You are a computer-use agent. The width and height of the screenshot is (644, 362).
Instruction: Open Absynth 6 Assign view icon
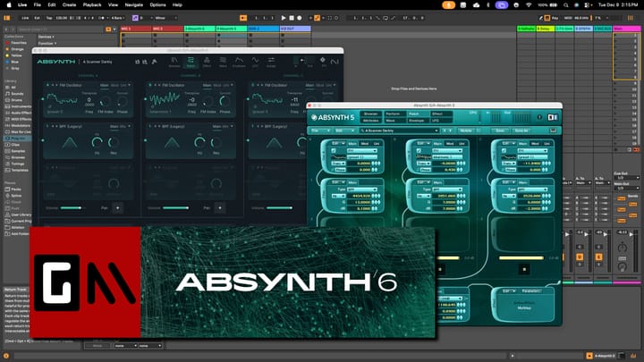coord(271,62)
